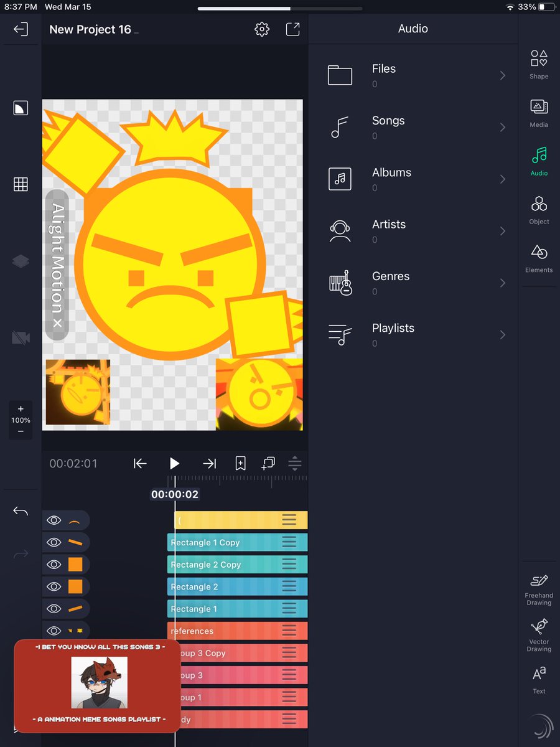Toggle the canvas grid icon
560x747 pixels.
pos(21,184)
